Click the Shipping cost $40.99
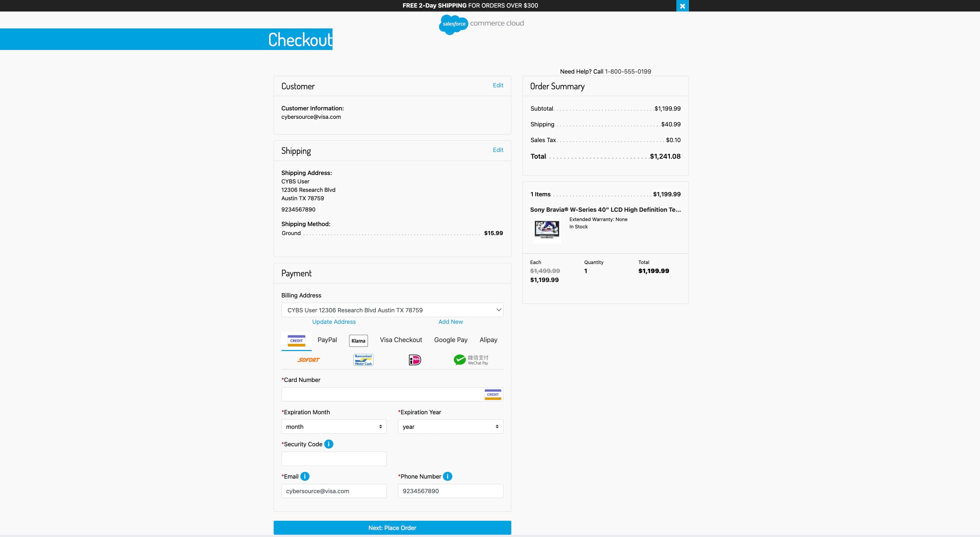 (671, 124)
